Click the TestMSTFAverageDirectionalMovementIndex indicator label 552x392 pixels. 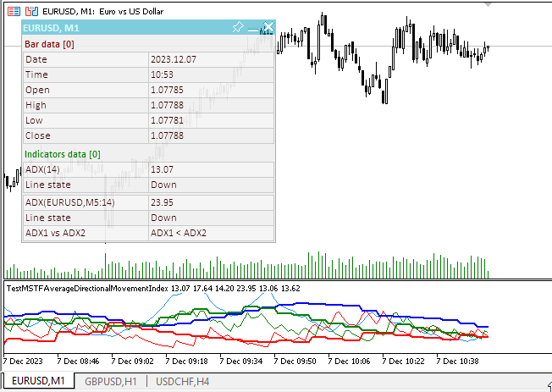tap(87, 289)
